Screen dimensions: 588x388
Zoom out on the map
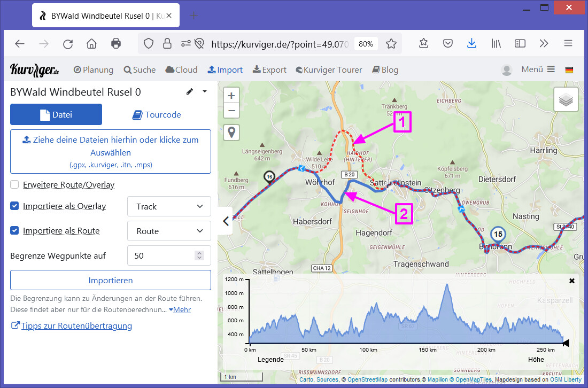pos(231,111)
